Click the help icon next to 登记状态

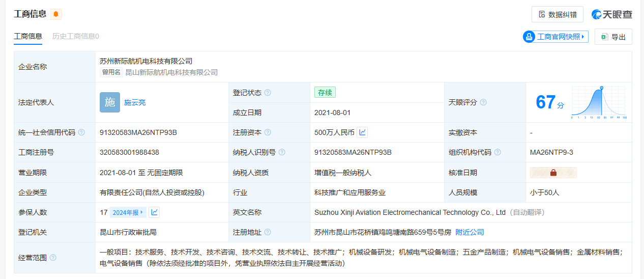click(x=268, y=93)
